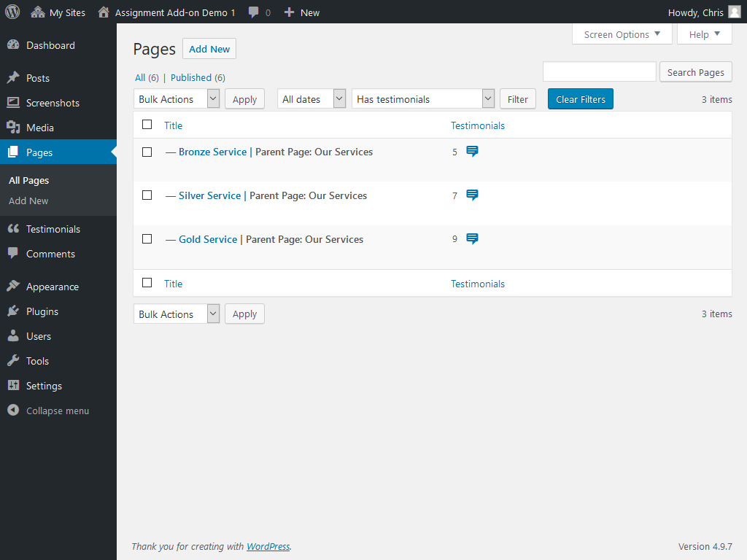Click the home icon for Assignment Add-on Demo 1
747x560 pixels.
point(104,12)
